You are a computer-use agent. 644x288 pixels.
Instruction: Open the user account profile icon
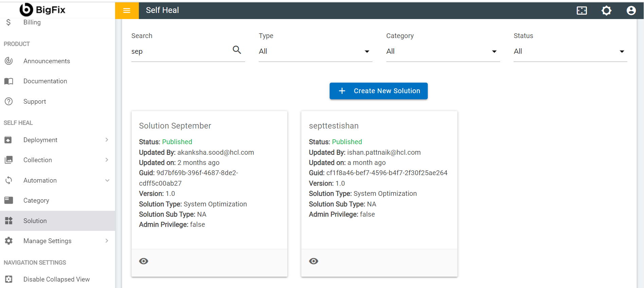pos(631,11)
